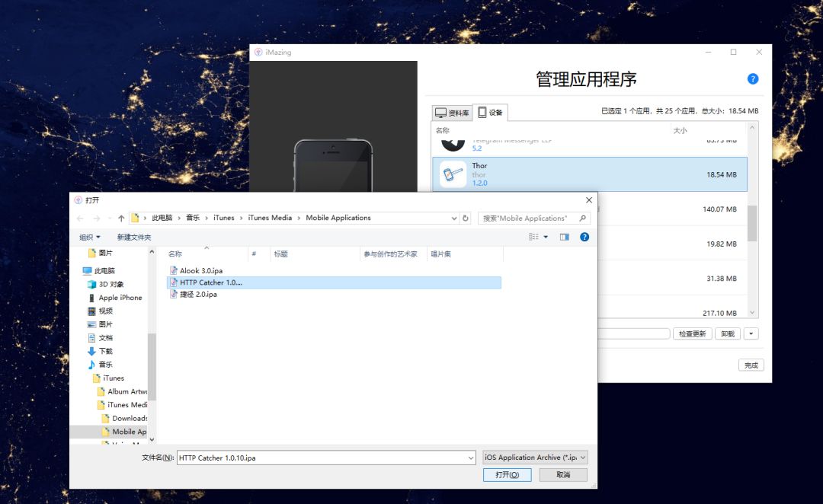The width and height of the screenshot is (823, 504).
Task: Select the HTTP Catcher 1.0 file row
Action: (x=334, y=282)
